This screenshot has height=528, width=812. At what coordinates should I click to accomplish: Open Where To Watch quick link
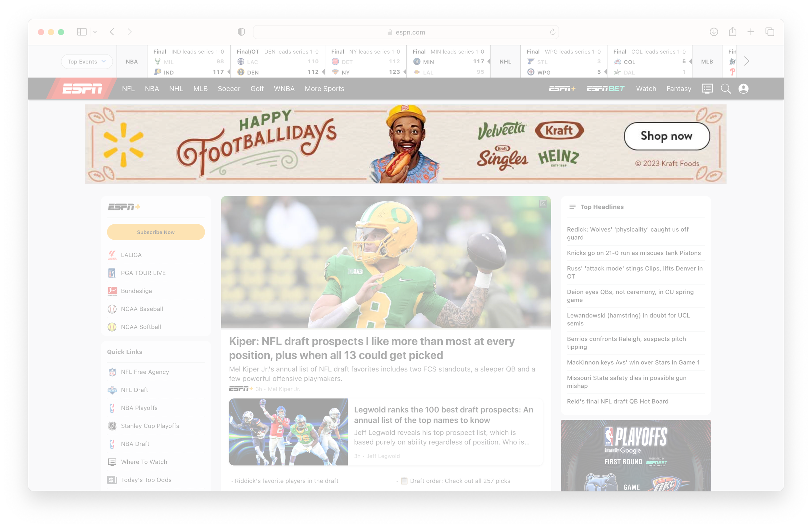tap(156, 462)
